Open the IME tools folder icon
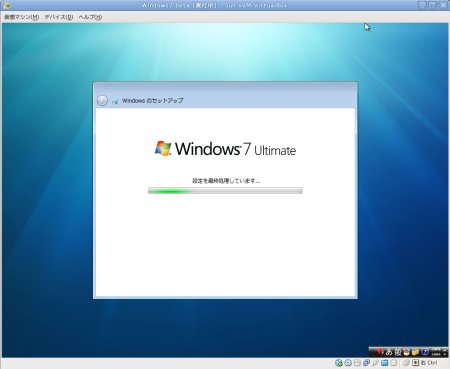 415,352
